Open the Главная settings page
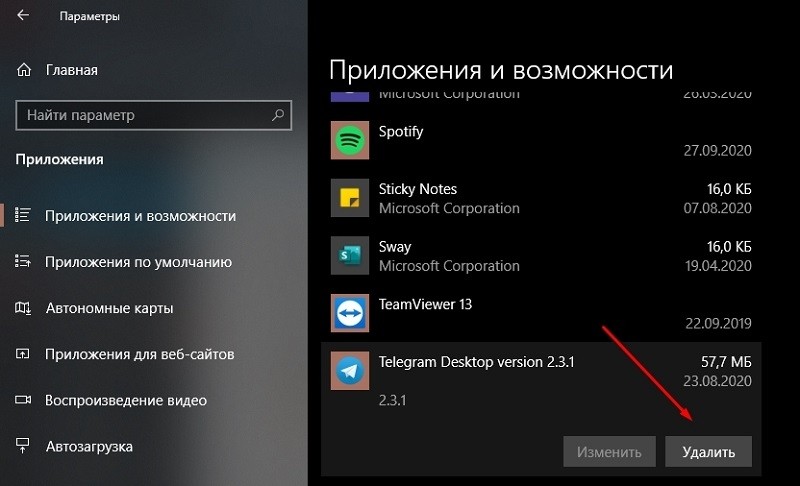Screen dimensions: 800x486 click(71, 70)
